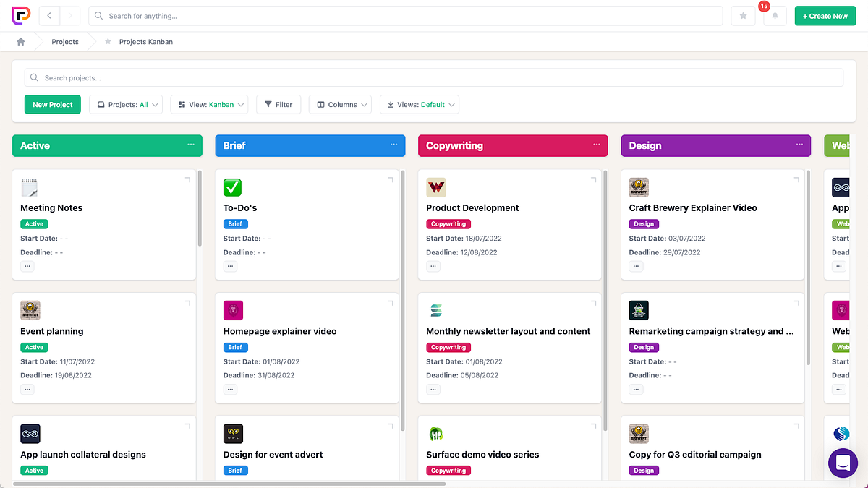This screenshot has width=868, height=488.
Task: Star the Projects Kanban breadcrumb
Action: pyautogui.click(x=108, y=42)
